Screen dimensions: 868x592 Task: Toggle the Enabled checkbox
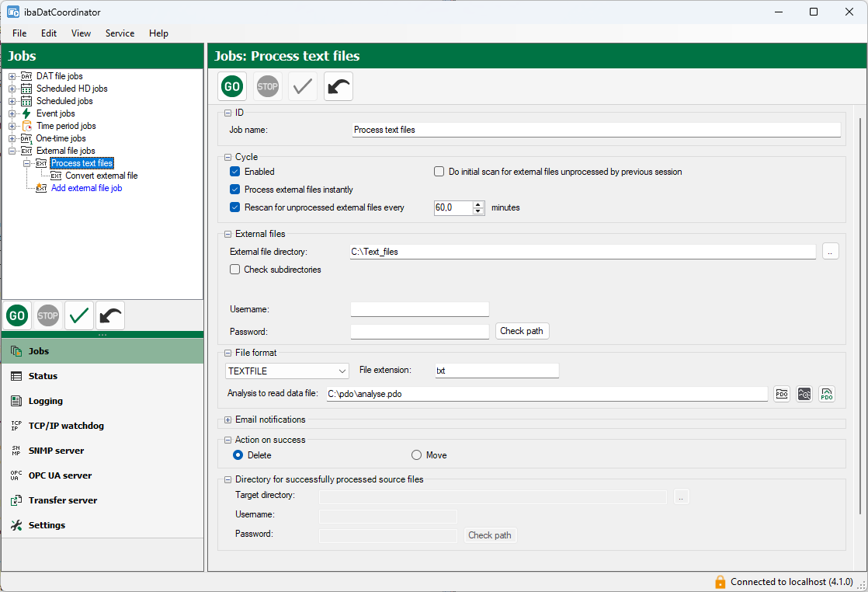click(234, 172)
